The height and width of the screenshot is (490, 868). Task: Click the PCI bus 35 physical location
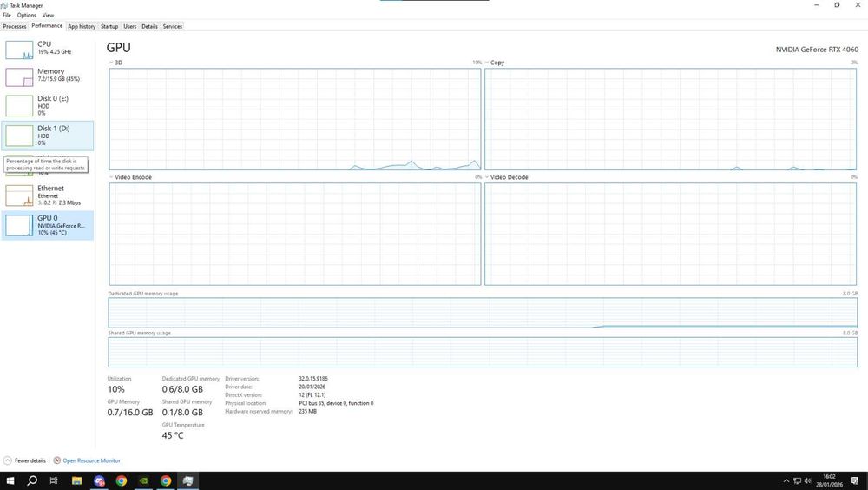pyautogui.click(x=336, y=403)
